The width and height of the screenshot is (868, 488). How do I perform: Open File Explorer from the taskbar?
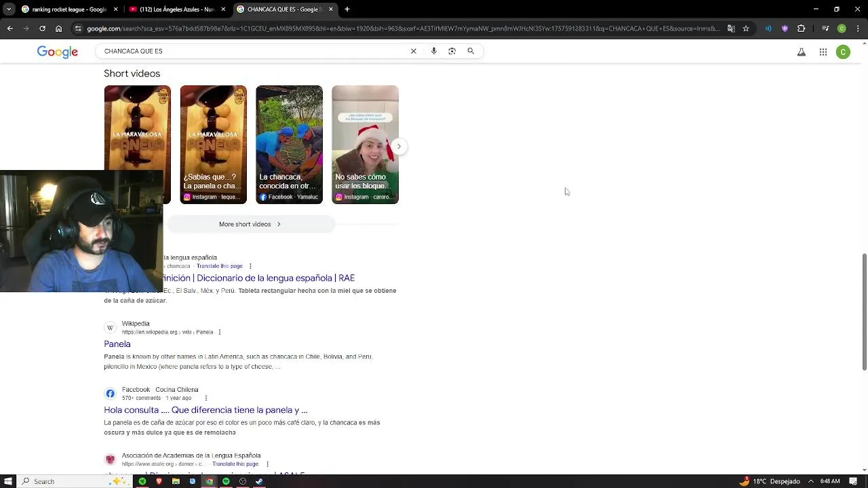click(x=176, y=481)
